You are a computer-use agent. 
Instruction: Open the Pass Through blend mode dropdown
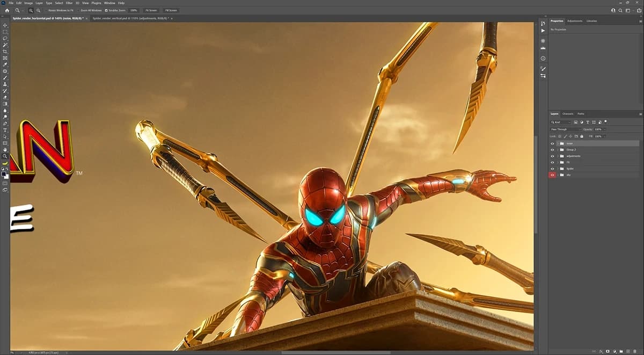click(566, 129)
